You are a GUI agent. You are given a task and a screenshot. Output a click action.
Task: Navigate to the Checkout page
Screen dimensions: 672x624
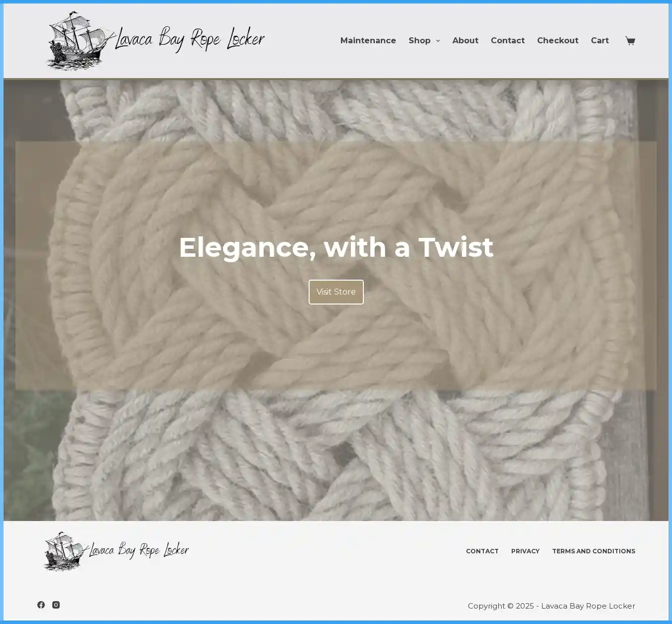558,41
